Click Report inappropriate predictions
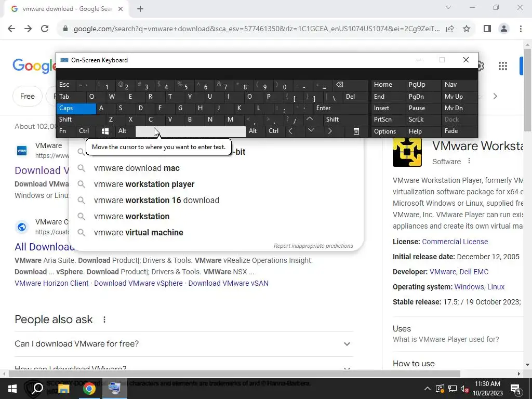This screenshot has height=399, width=532. [x=313, y=246]
